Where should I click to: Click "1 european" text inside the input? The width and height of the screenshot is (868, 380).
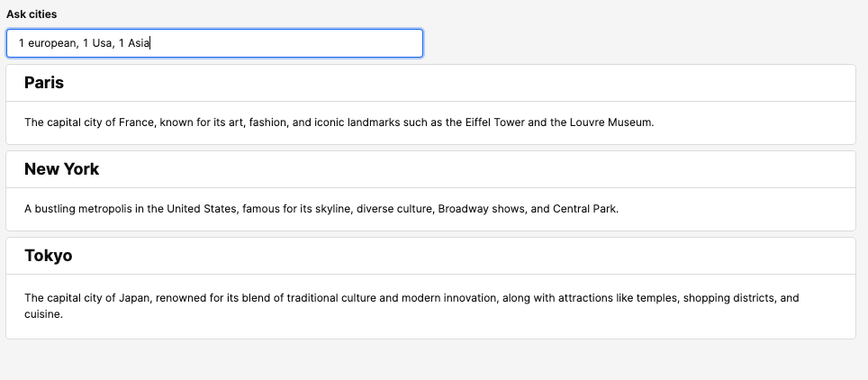point(48,43)
